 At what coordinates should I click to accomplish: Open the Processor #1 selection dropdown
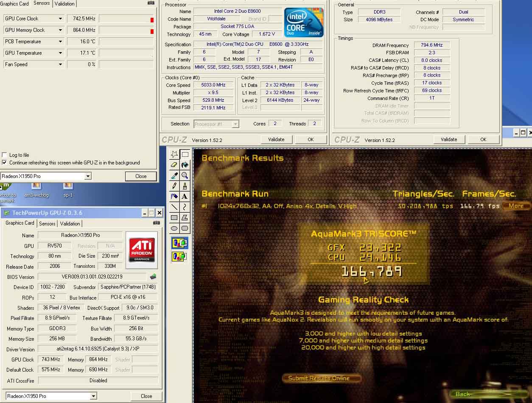236,124
